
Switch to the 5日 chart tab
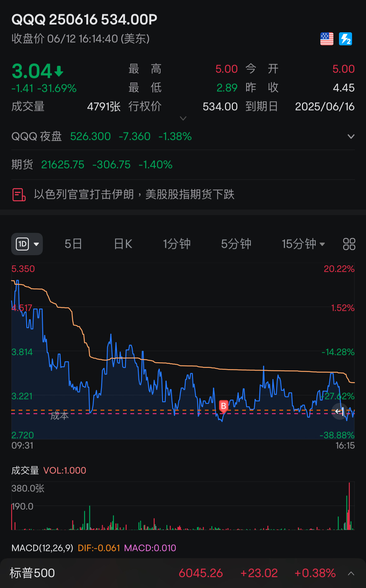[x=73, y=244]
